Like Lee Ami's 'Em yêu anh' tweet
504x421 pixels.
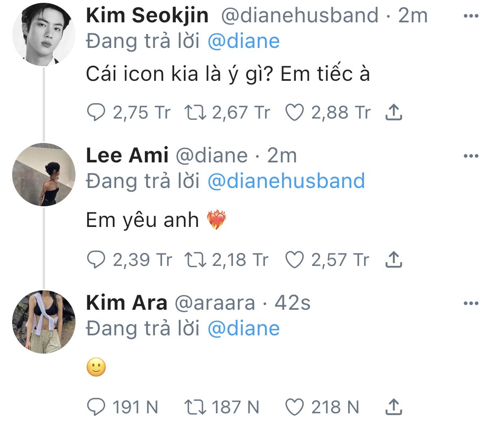click(294, 260)
